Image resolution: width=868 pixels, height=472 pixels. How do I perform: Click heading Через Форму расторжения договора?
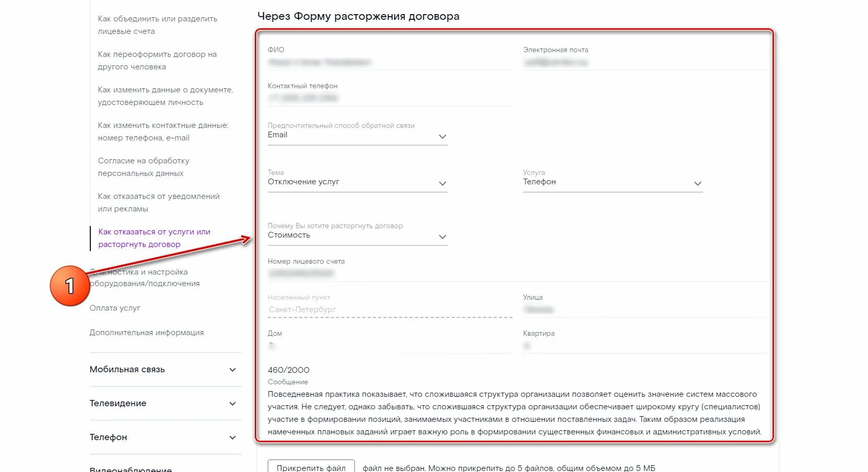[x=359, y=16]
